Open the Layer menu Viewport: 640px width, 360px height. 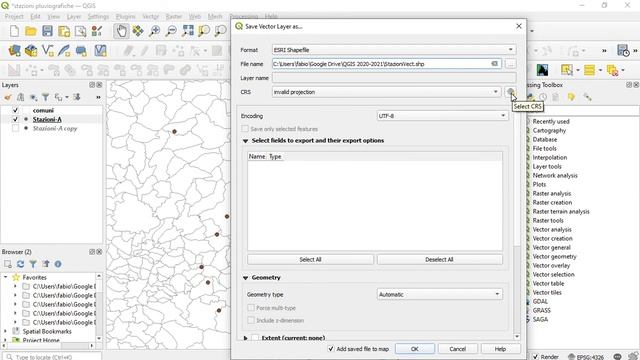[x=74, y=16]
